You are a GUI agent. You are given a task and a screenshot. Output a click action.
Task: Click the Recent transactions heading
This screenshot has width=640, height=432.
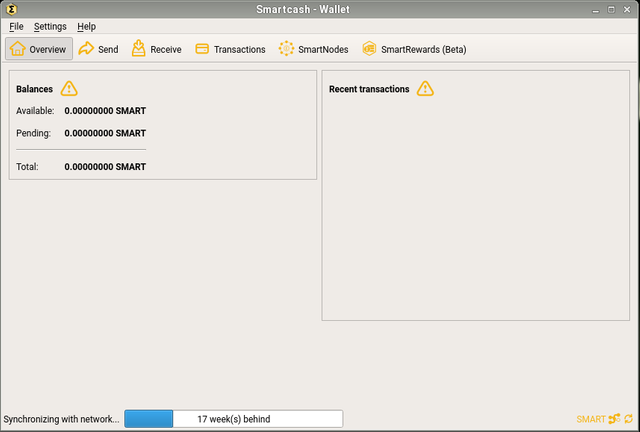point(369,89)
